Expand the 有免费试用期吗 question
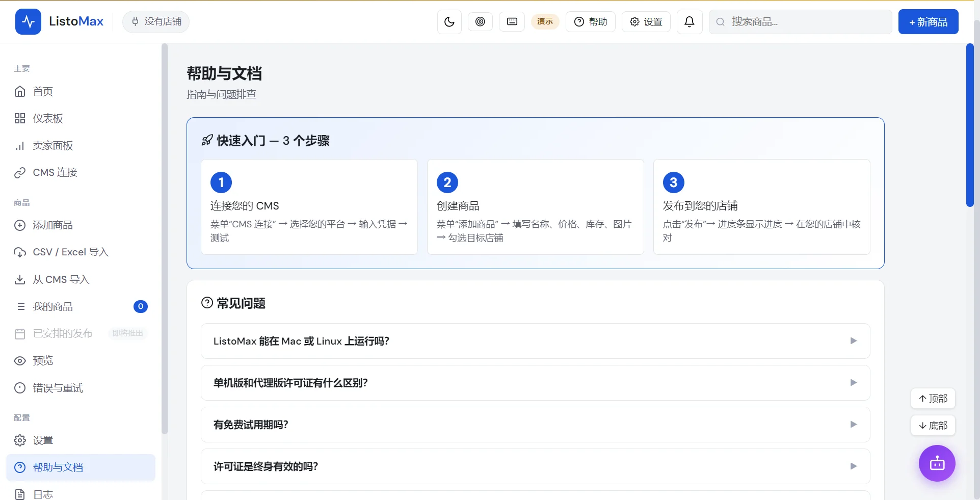The height and width of the screenshot is (500, 980). (x=535, y=425)
